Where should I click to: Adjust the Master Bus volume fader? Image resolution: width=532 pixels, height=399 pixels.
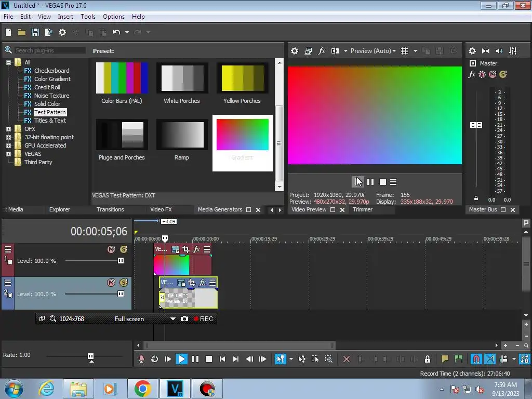pyautogui.click(x=476, y=125)
